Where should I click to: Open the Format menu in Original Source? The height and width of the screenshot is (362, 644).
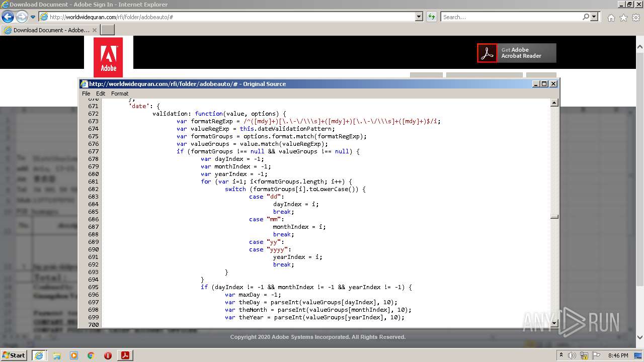coord(120,94)
